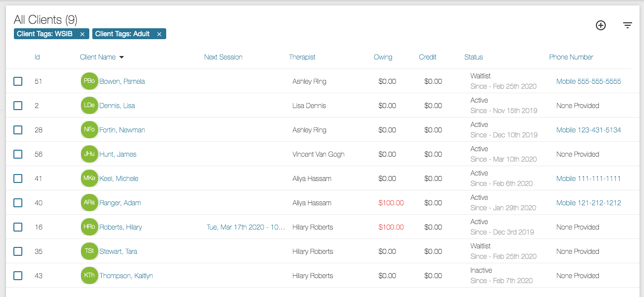Select the checkbox for Stewart, Tara
Viewport: 644px width, 297px height.
coord(18,251)
